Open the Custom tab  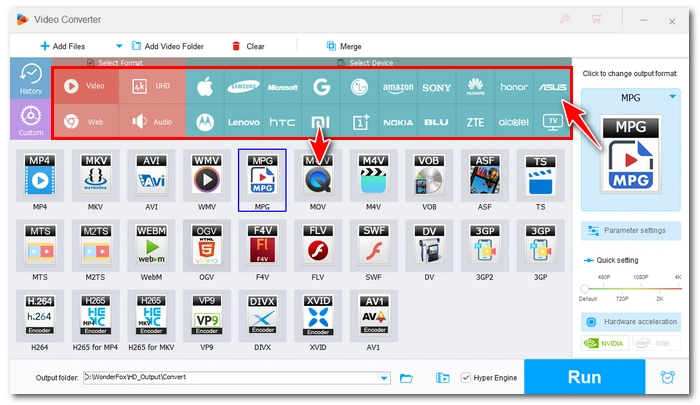[x=31, y=120]
